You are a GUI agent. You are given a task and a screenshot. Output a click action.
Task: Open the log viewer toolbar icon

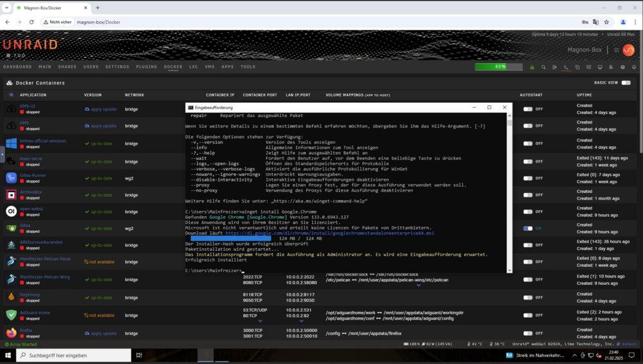tap(611, 67)
